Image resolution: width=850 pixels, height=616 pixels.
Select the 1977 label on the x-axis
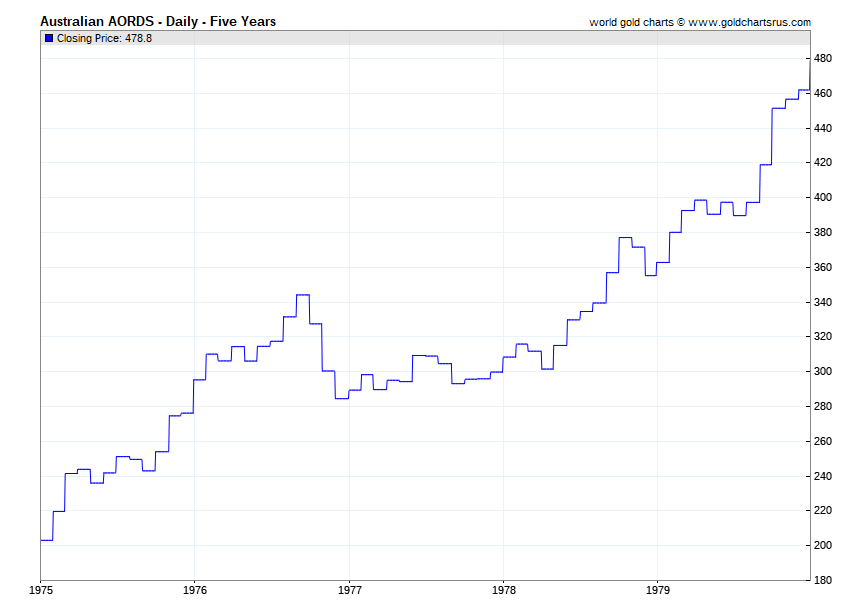(x=349, y=592)
